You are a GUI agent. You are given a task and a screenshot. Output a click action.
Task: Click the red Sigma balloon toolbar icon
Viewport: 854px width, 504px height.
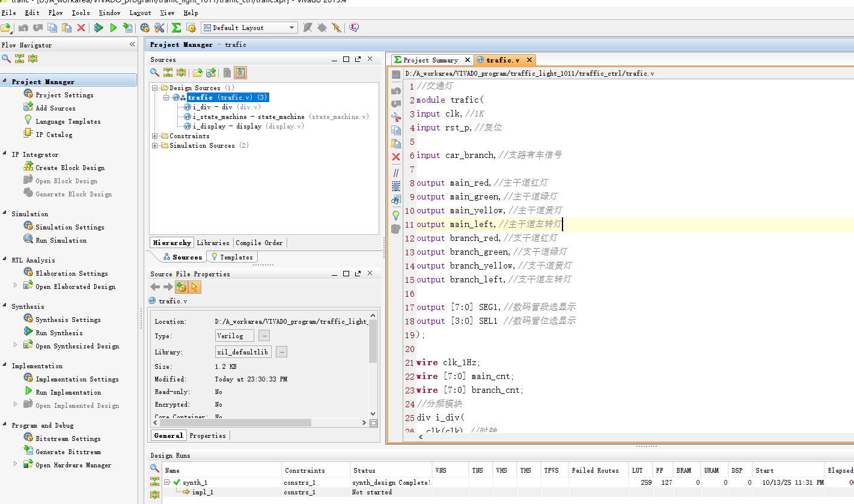point(355,28)
